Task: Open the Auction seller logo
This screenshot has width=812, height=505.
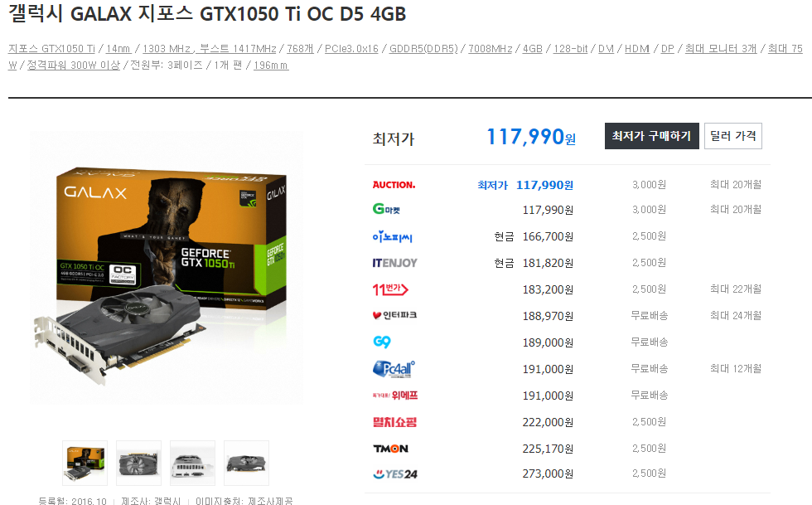Action: click(394, 185)
